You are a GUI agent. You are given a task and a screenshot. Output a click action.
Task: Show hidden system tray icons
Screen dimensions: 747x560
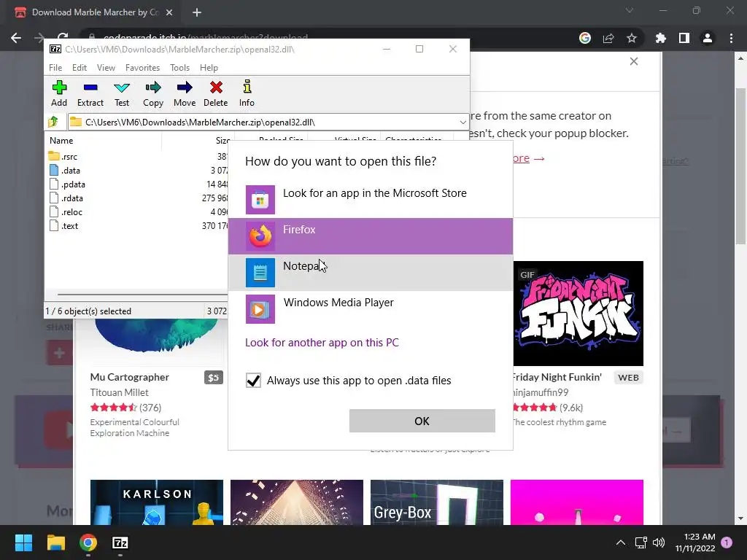[621, 542]
